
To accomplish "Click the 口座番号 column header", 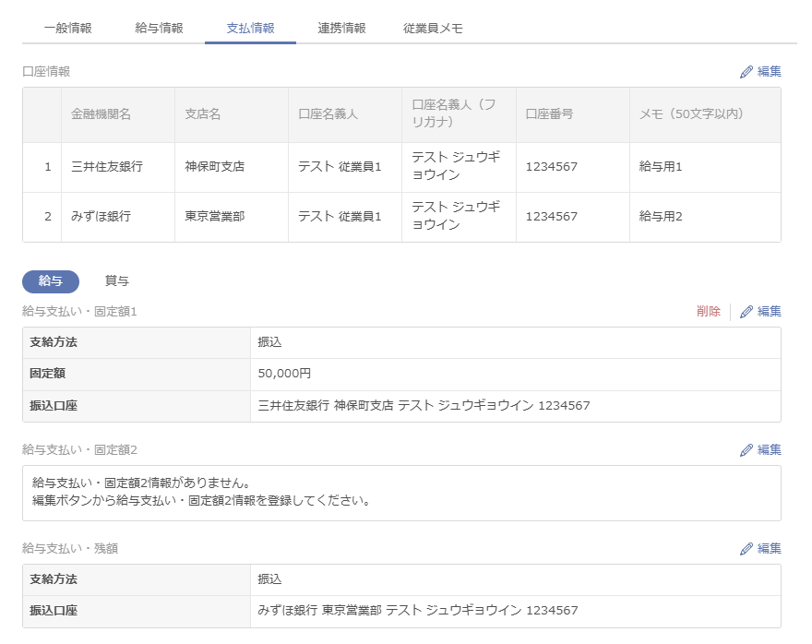I will coord(550,114).
